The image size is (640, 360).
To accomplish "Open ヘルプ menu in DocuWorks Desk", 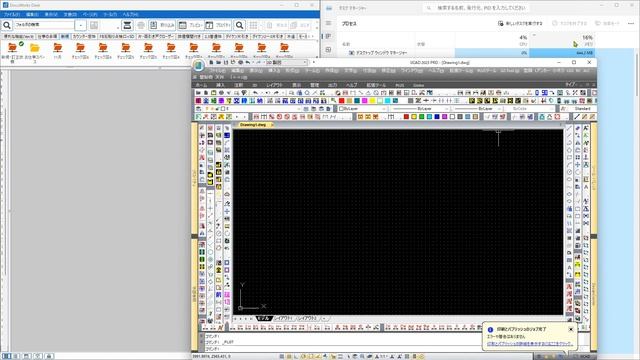I will [131, 14].
